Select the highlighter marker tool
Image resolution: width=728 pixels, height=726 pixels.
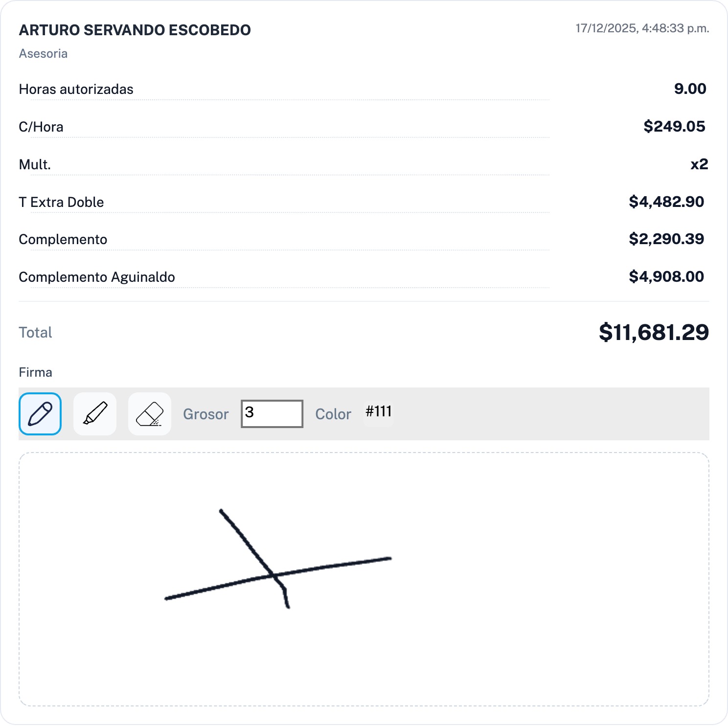click(95, 414)
